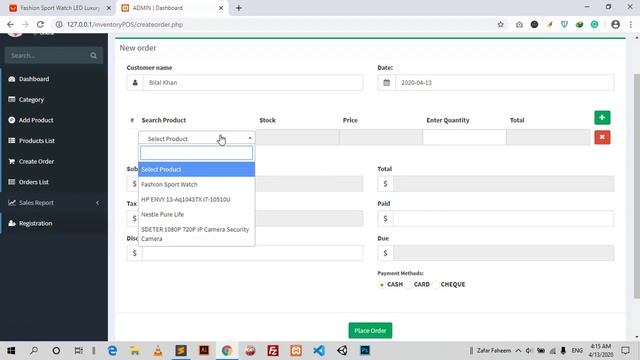640x360 pixels.
Task: Click the person icon beside customer name
Action: tap(135, 82)
